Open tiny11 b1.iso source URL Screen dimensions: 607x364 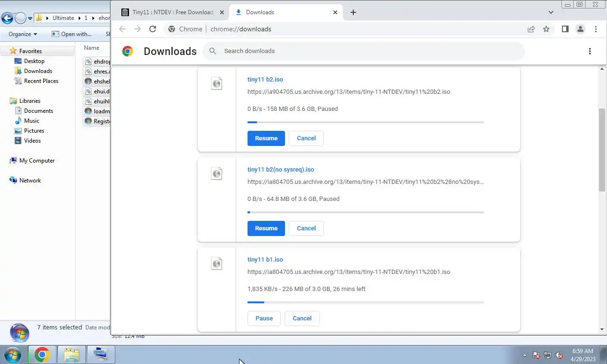349,272
